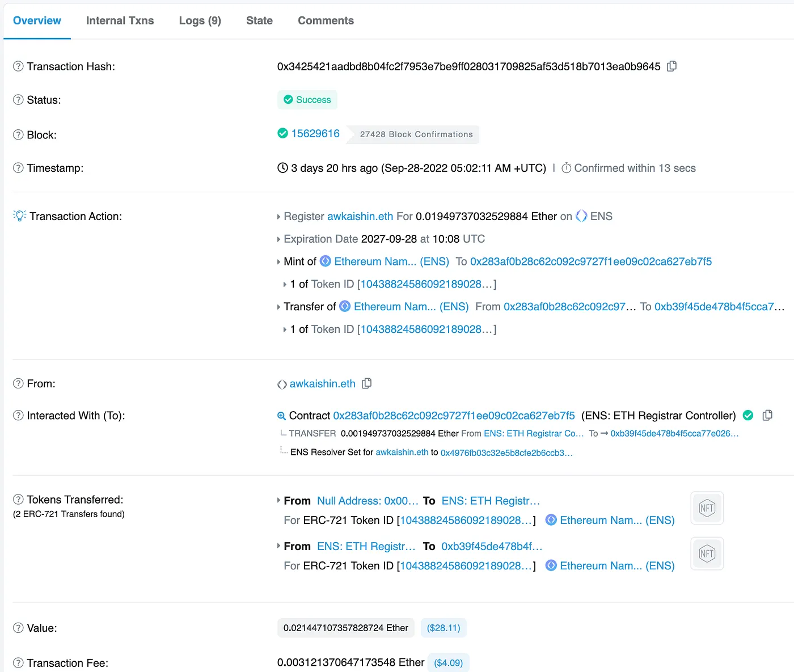This screenshot has width=794, height=672.
Task: Open awkaishin.eth sender link in From row
Action: coord(323,384)
